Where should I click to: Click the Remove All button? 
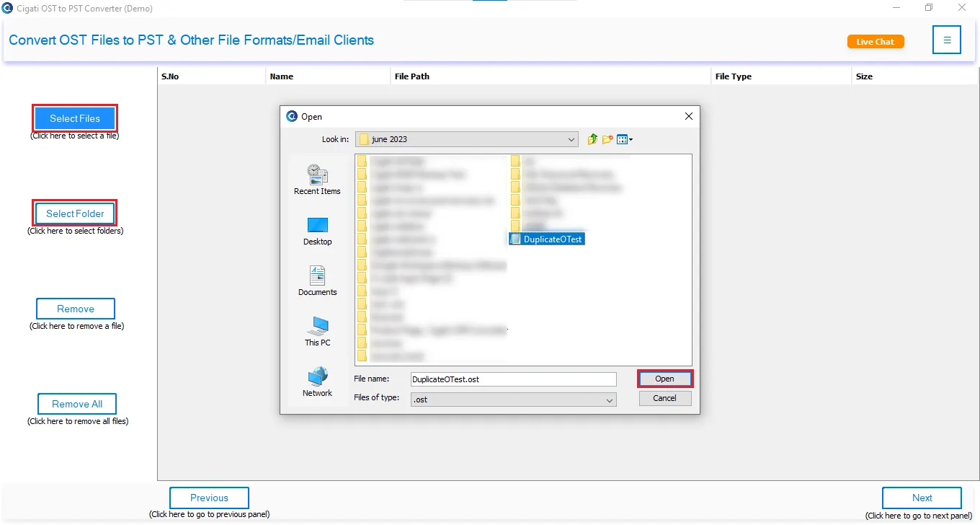pos(77,404)
